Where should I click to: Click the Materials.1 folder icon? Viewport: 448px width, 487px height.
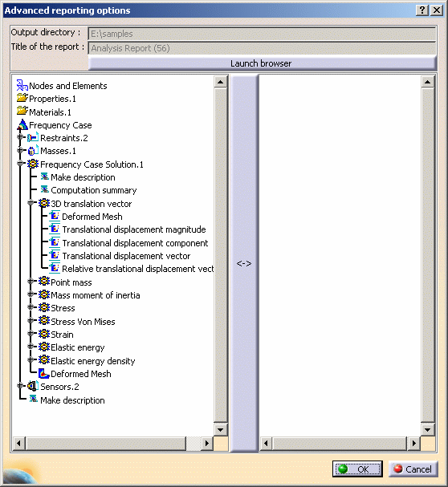[x=22, y=112]
